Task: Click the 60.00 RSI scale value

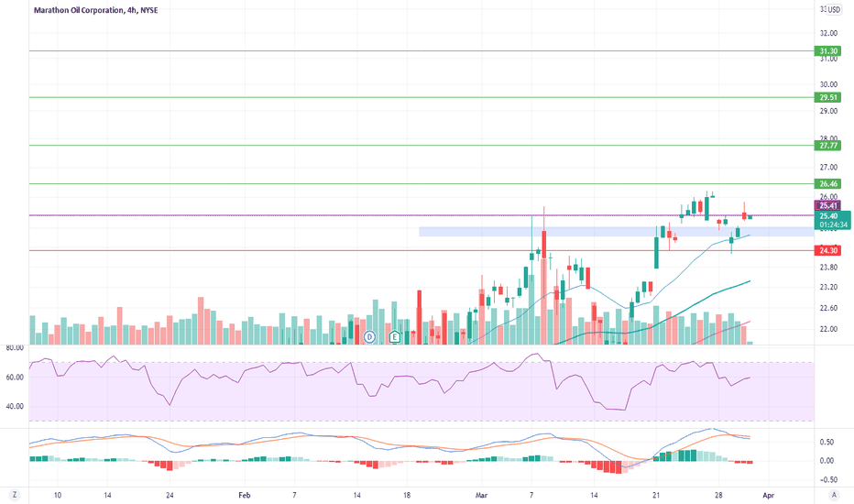Action: point(15,377)
